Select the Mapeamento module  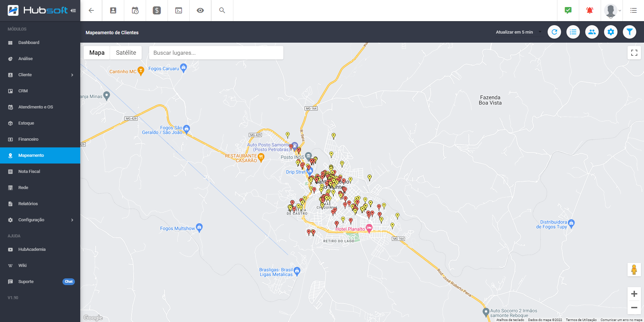[x=40, y=155]
